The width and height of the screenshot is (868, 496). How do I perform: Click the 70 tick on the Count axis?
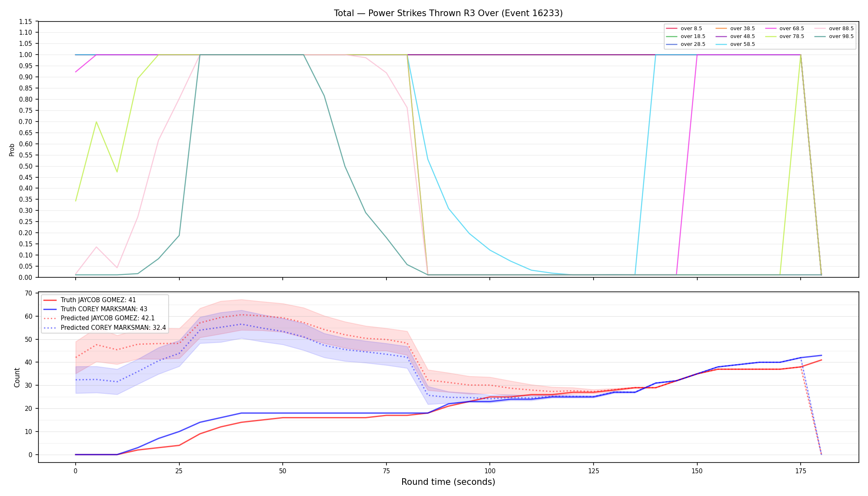tap(29, 293)
